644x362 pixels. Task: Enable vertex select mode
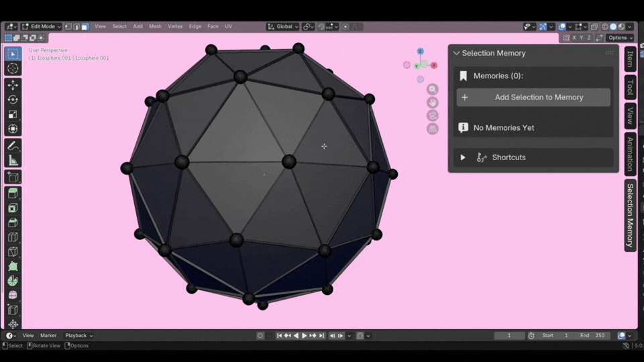[x=68, y=27]
